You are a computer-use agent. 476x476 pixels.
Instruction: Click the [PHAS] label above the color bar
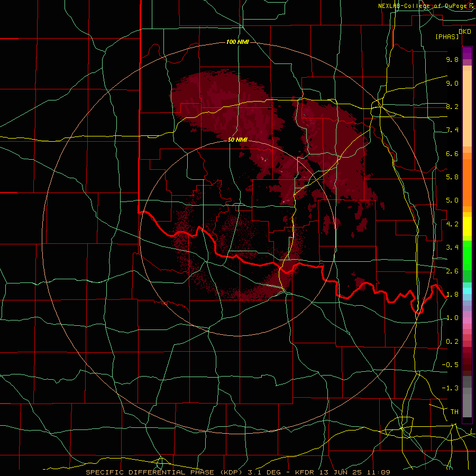[447, 36]
